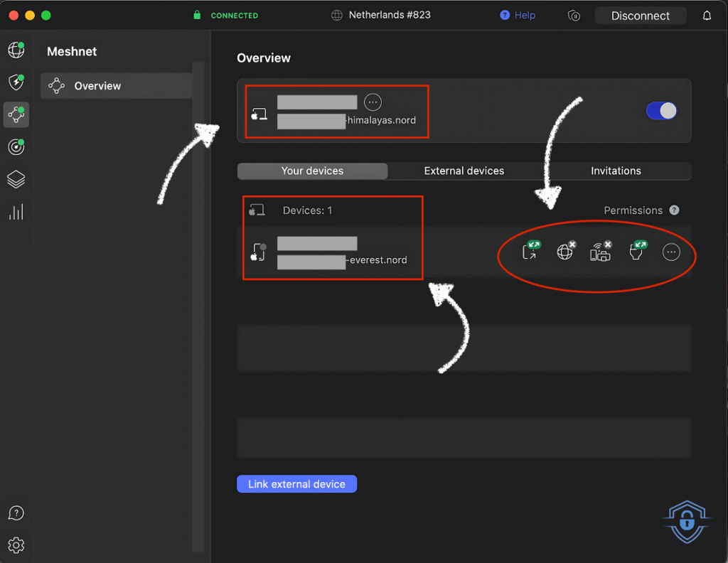This screenshot has height=563, width=728.
Task: Open settings gear in sidebar
Action: (x=16, y=545)
